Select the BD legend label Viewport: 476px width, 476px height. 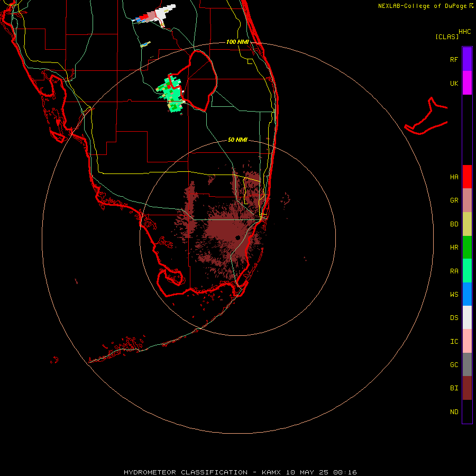tap(454, 224)
